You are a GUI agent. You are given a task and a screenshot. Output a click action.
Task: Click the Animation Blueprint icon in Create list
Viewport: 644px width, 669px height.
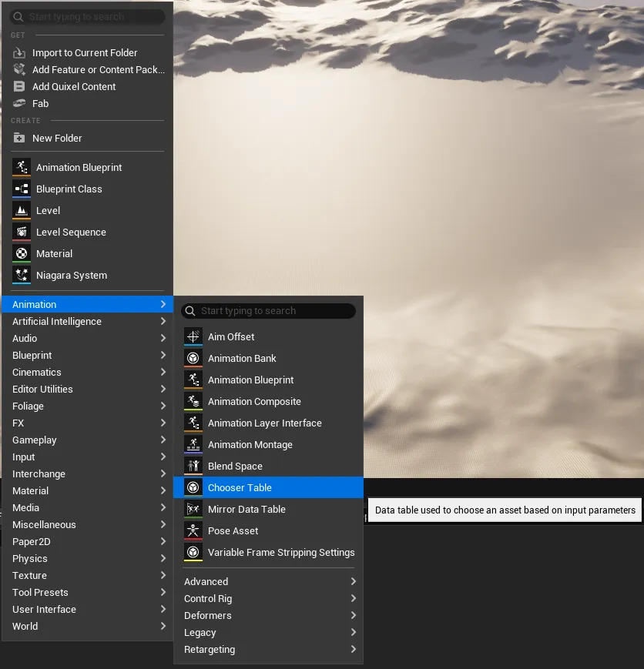22,167
